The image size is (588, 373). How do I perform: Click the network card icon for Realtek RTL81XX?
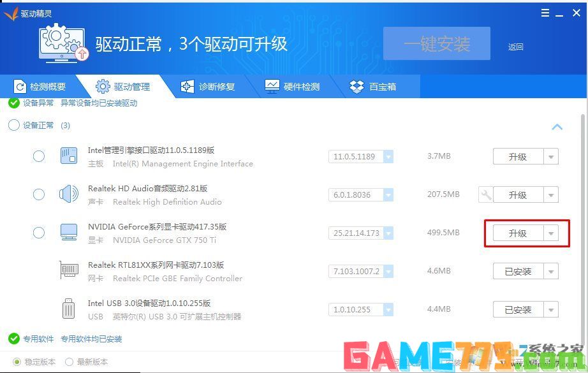tap(69, 270)
